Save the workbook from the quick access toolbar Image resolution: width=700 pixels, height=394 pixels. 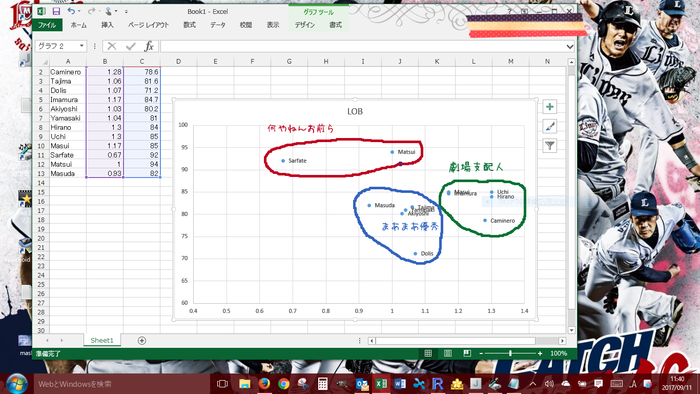(x=56, y=11)
